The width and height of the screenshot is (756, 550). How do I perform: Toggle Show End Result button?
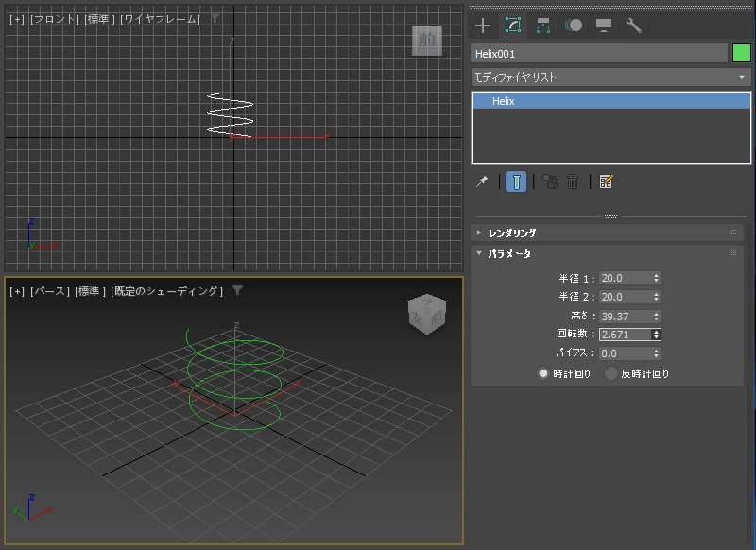516,181
